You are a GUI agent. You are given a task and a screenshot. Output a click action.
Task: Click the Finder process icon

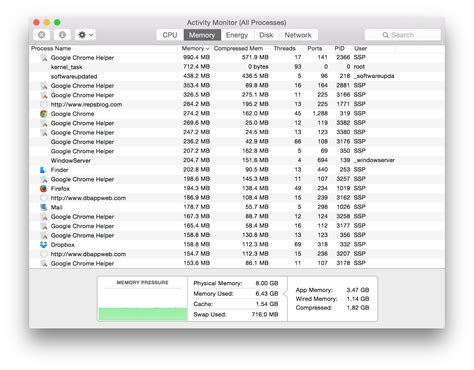[43, 170]
